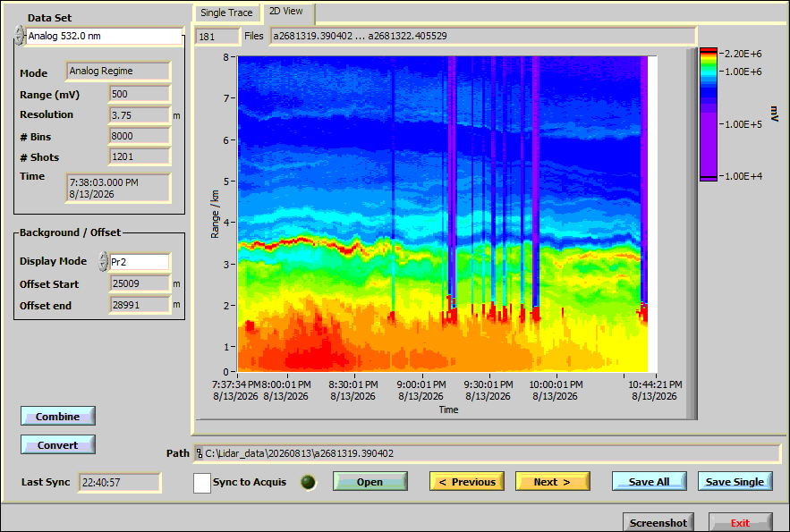Click the 1.00E+6 color scale label
This screenshot has height=532, width=790.
point(743,72)
